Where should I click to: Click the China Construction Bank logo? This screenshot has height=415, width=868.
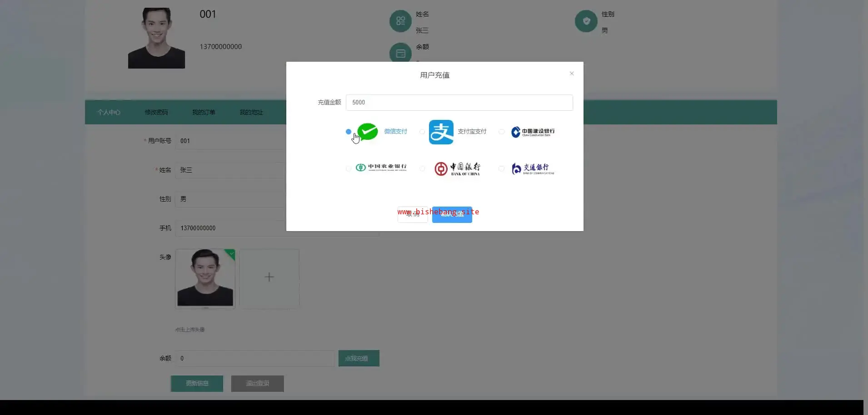(x=533, y=132)
